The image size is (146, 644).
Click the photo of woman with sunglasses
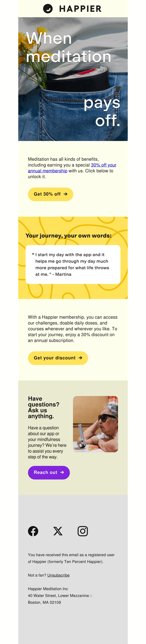coord(95,424)
